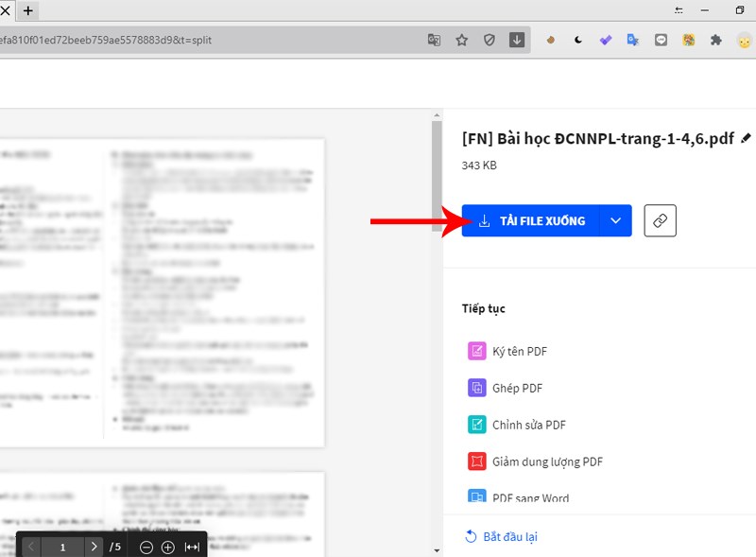Zoom in the PDF preview
Image resolution: width=756 pixels, height=557 pixels.
click(x=166, y=546)
